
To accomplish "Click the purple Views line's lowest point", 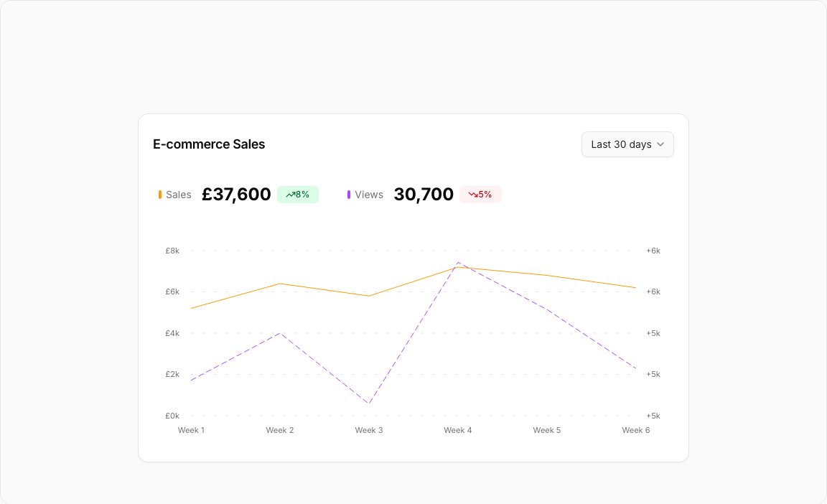I will [369, 403].
